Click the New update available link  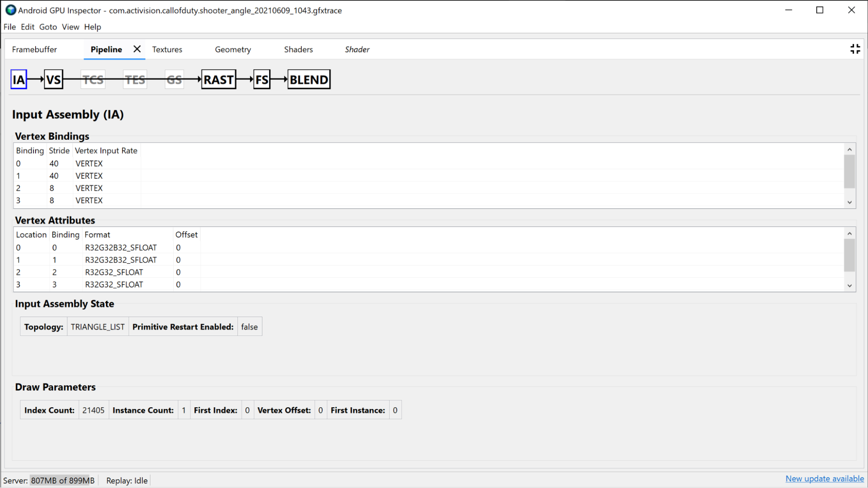click(825, 479)
